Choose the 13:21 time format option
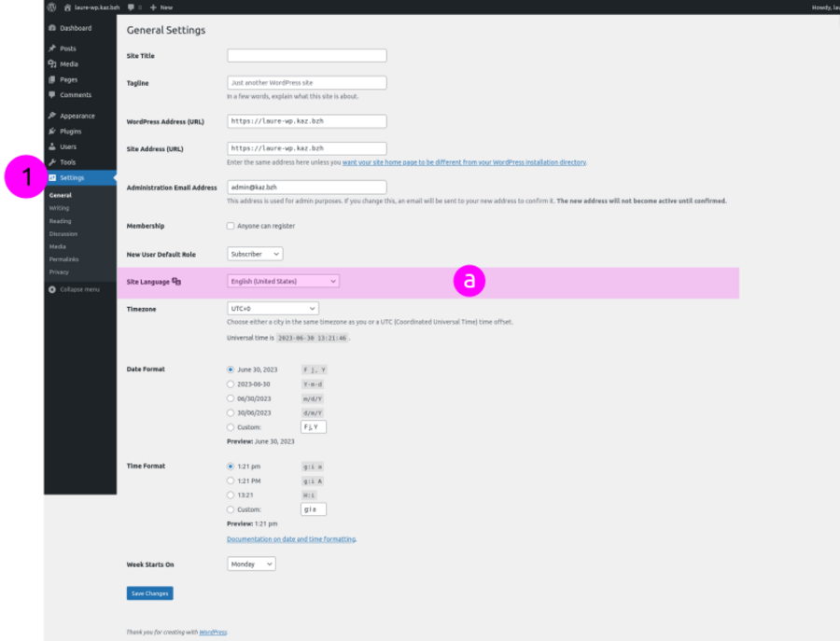Image resolution: width=840 pixels, height=641 pixels. click(231, 495)
